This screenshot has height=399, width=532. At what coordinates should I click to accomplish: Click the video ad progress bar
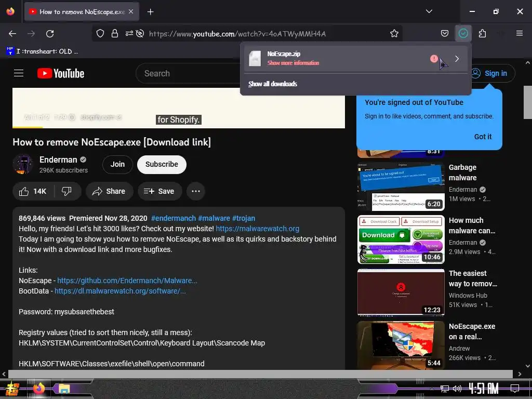coord(179,128)
